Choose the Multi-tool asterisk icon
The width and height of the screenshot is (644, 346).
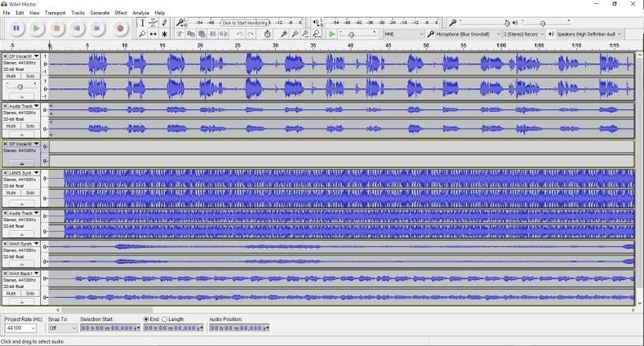point(164,34)
